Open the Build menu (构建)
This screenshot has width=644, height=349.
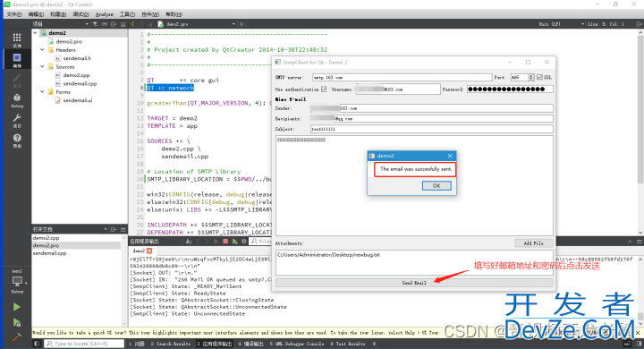[58, 14]
